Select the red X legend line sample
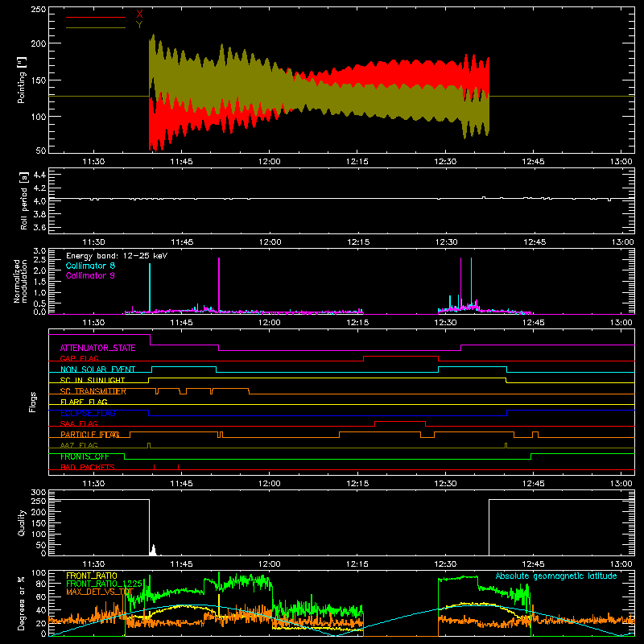Viewport: 644px width, 644px height. (96, 17)
